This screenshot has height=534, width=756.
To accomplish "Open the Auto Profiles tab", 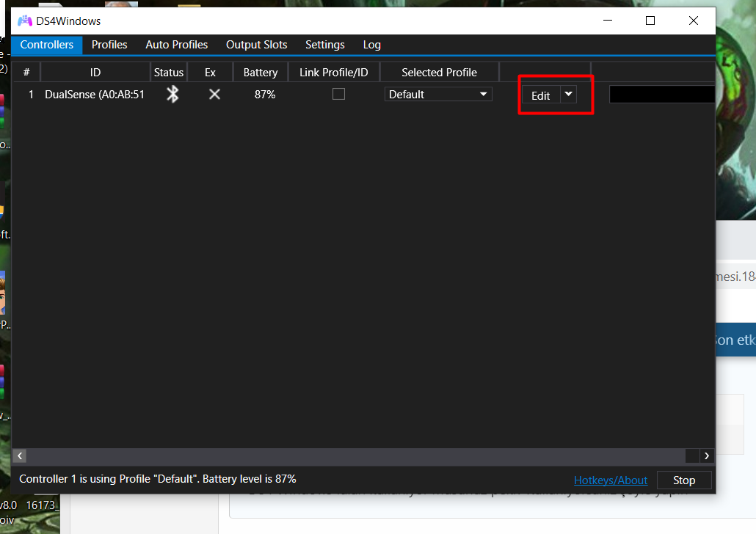I will click(176, 45).
